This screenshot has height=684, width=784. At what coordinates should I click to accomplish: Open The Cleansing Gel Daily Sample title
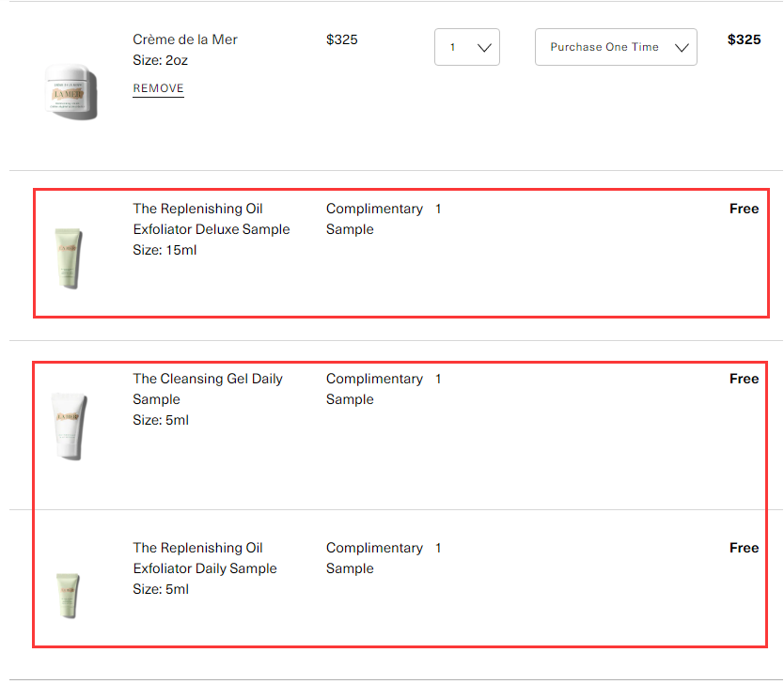point(207,389)
